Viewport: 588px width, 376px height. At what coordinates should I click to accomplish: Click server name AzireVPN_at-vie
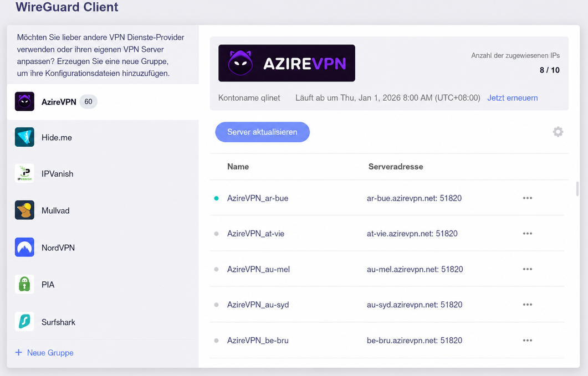pyautogui.click(x=255, y=234)
